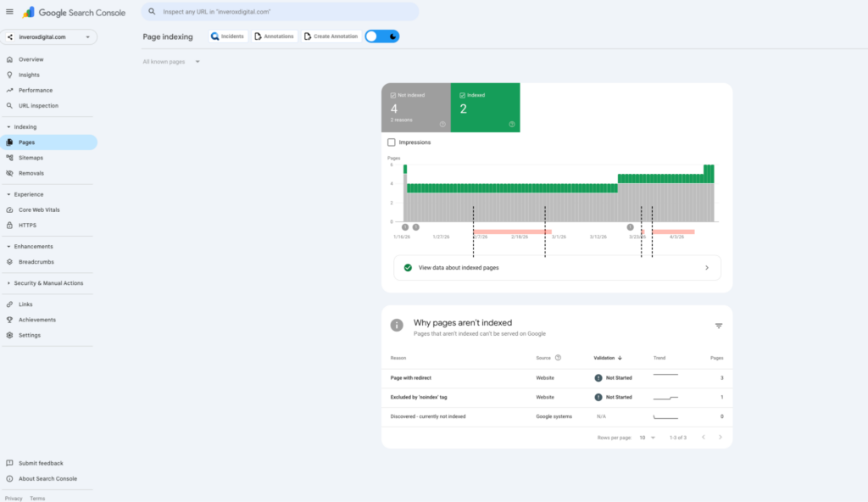Viewport: 868px width, 502px height.
Task: Click the Links icon in sidebar
Action: [x=9, y=304]
